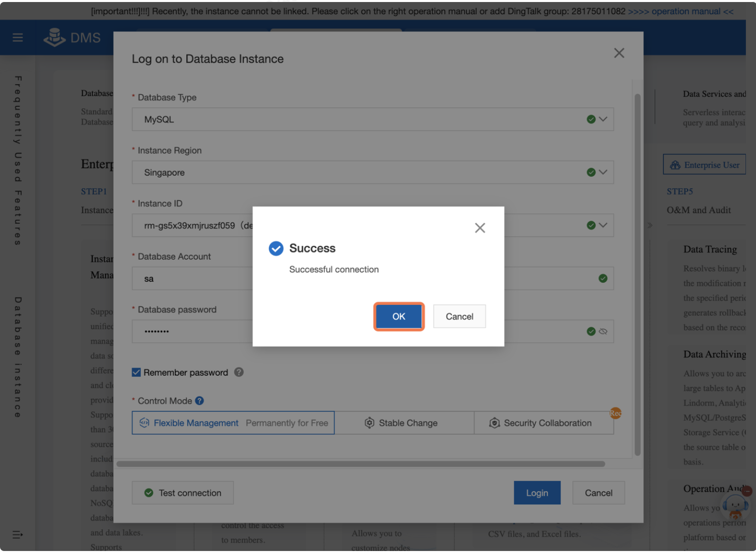756x552 pixels.
Task: Toggle database password visibility
Action: pos(603,331)
